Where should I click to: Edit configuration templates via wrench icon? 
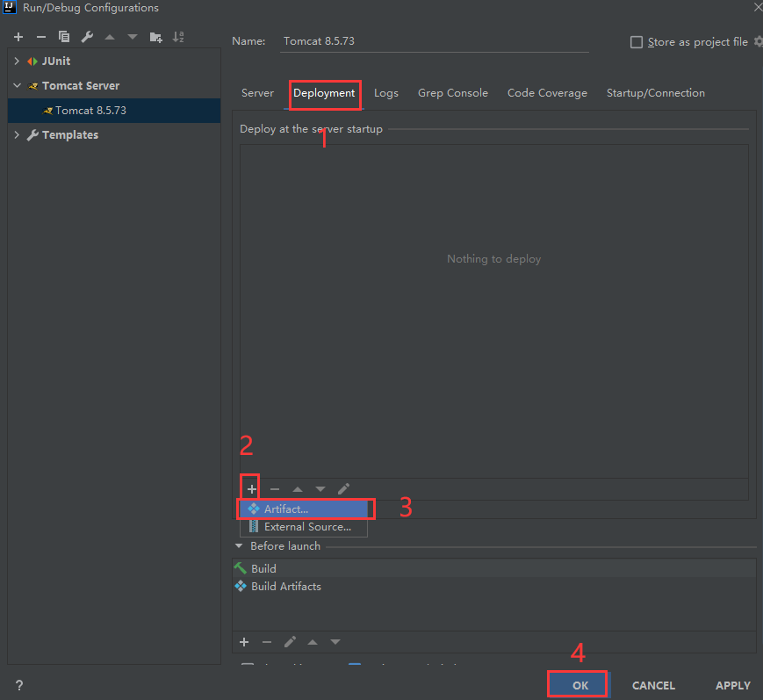pyautogui.click(x=85, y=37)
